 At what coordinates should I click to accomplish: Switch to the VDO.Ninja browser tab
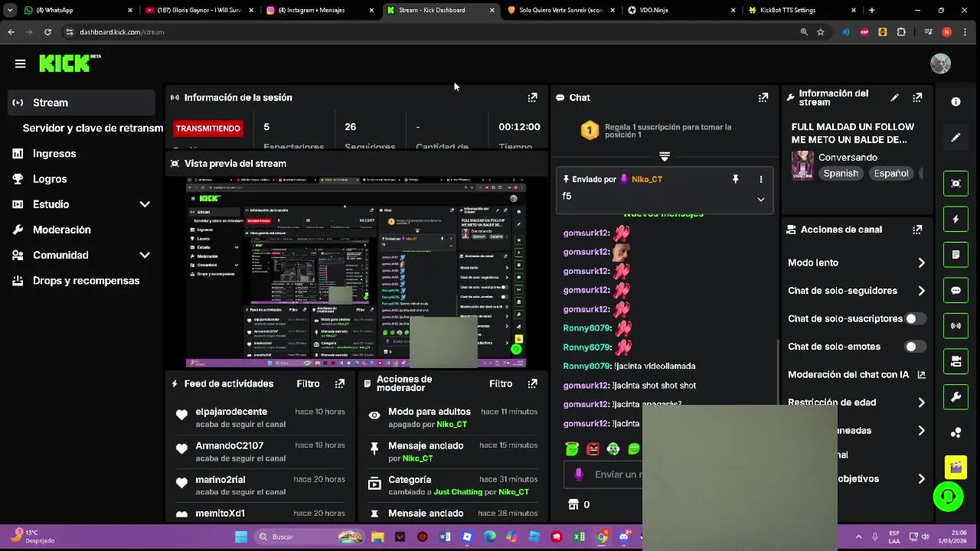(x=680, y=10)
